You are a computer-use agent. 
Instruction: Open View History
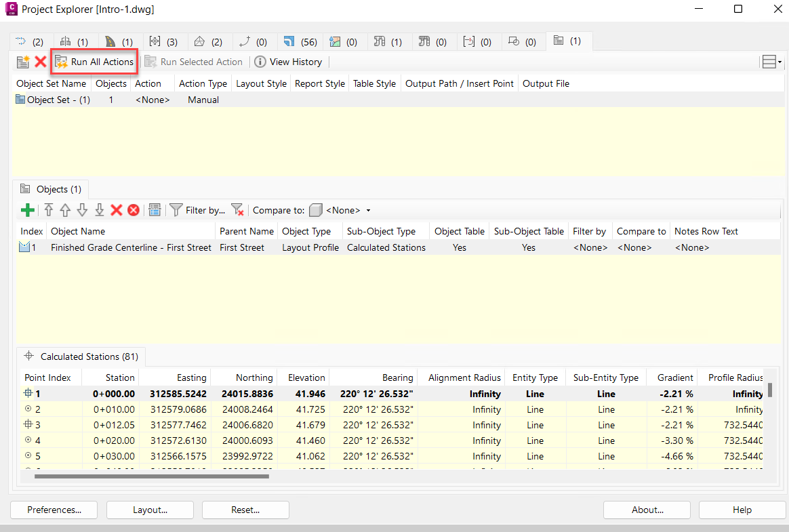pos(288,62)
